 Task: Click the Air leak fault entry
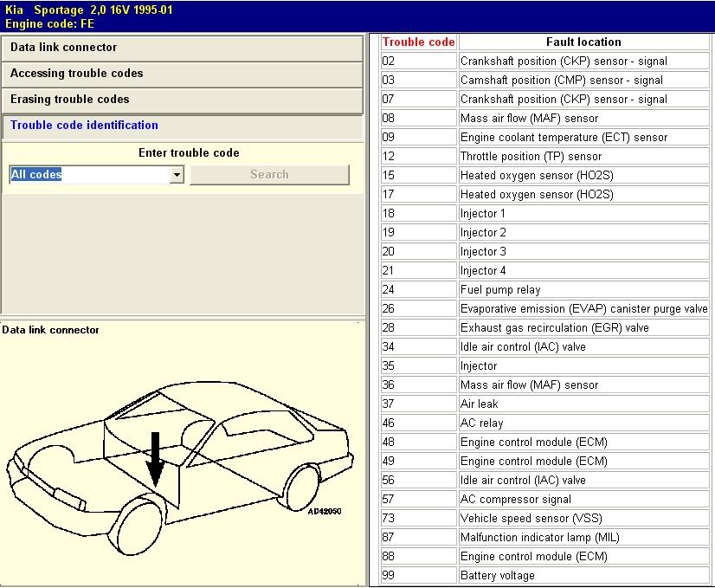click(x=480, y=404)
